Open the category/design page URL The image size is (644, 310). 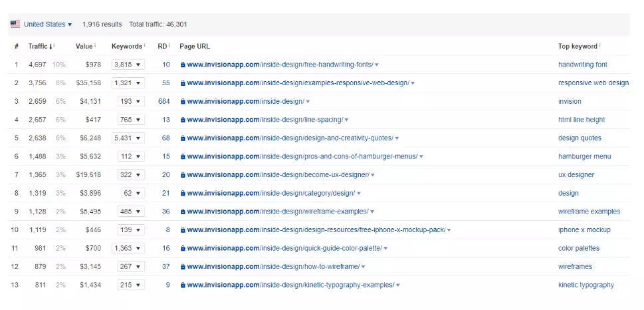[271, 193]
